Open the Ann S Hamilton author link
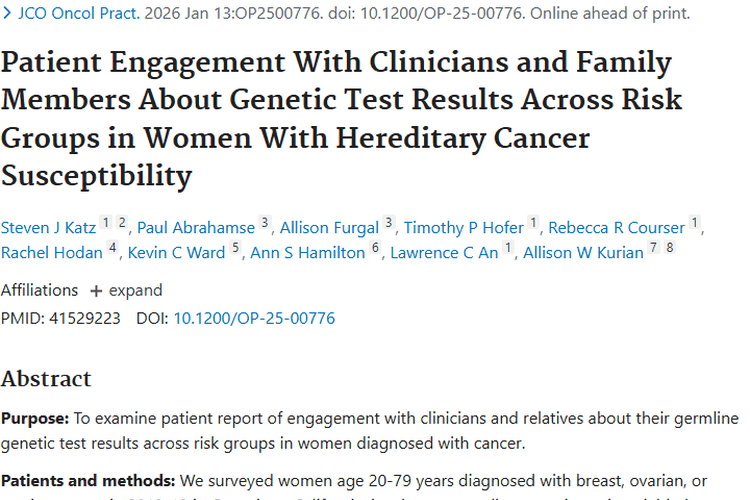This screenshot has width=750, height=500. [307, 253]
